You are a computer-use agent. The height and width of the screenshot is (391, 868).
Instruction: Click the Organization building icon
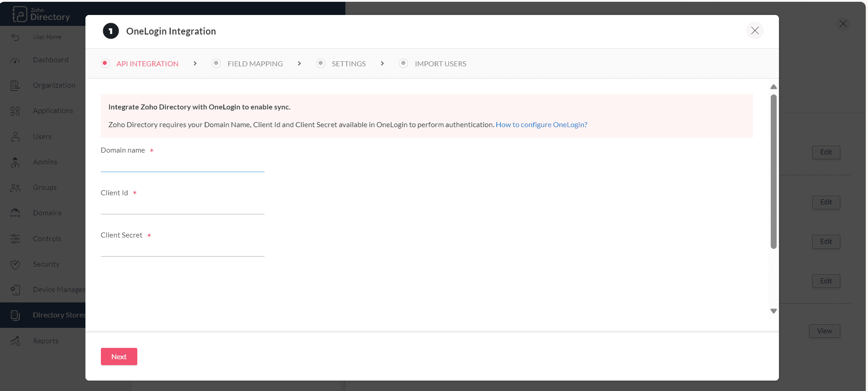15,85
